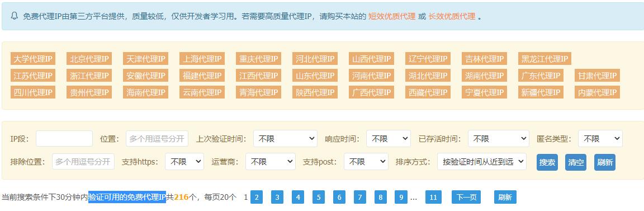Select 黑龙江代理IP tag
This screenshot has width=644, height=211.
click(544, 59)
